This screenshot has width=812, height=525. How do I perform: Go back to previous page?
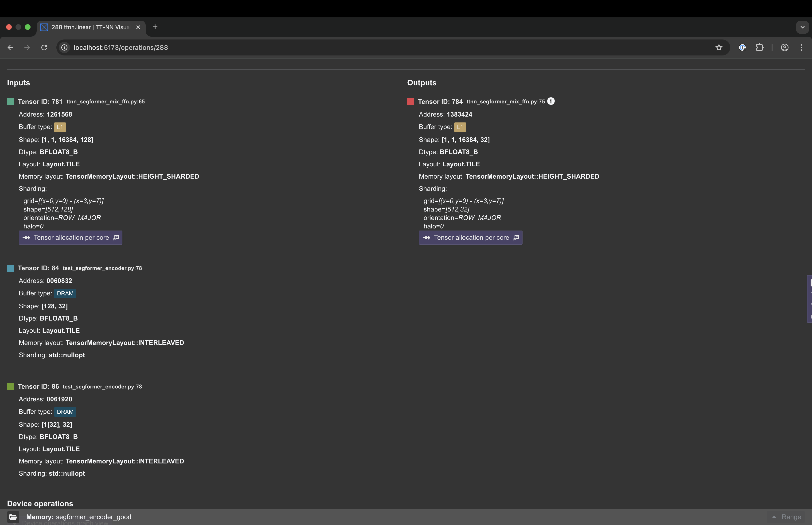pos(11,47)
